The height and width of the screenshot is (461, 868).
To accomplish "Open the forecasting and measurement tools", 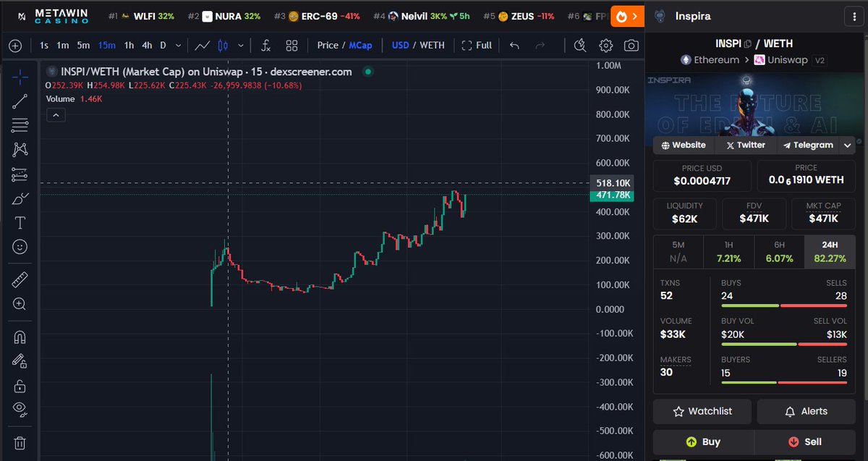I will coord(20,174).
